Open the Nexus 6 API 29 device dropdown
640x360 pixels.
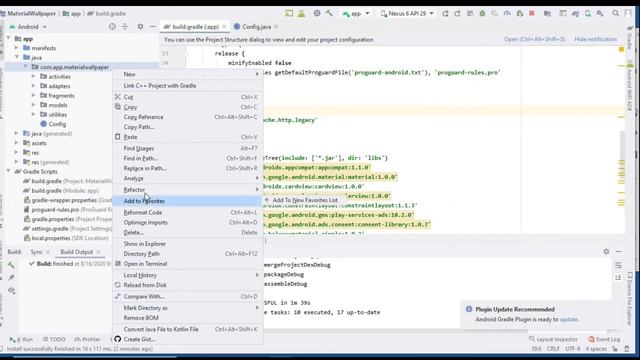407,13
